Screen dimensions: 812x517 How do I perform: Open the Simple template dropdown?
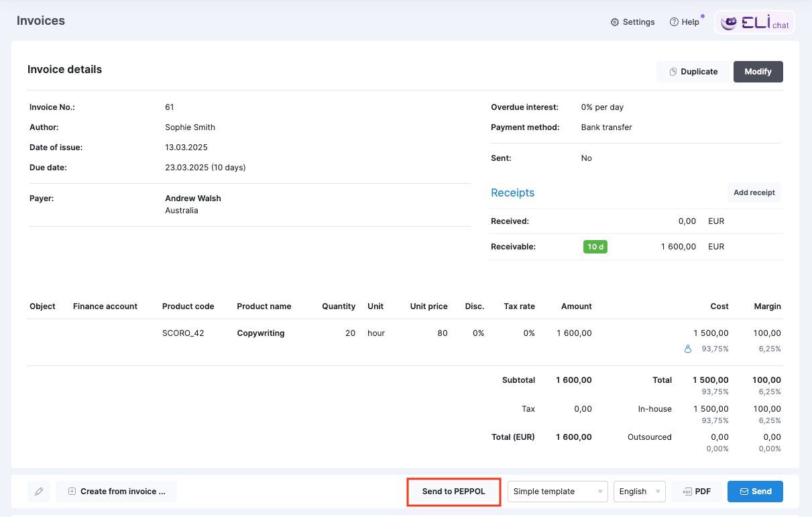[558, 492]
